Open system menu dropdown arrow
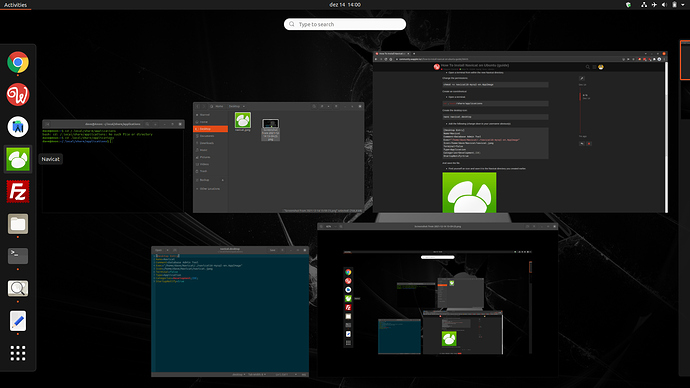Image resolution: width=690 pixels, height=388 pixels. 683,5
